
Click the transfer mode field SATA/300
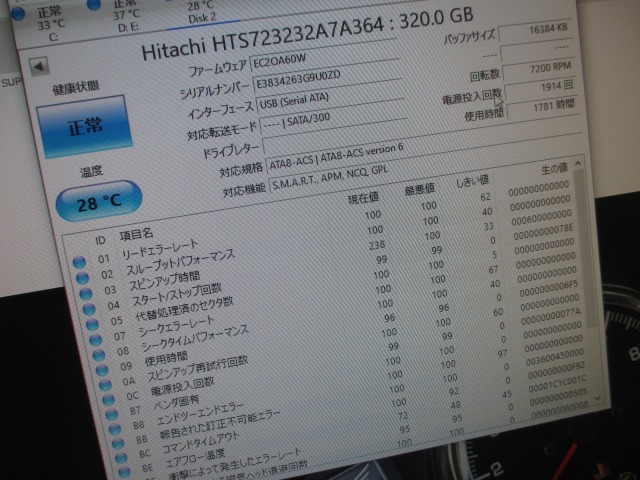coord(332,120)
